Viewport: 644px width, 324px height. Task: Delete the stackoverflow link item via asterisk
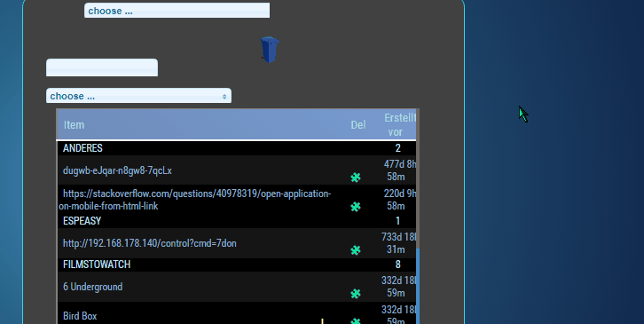[356, 207]
